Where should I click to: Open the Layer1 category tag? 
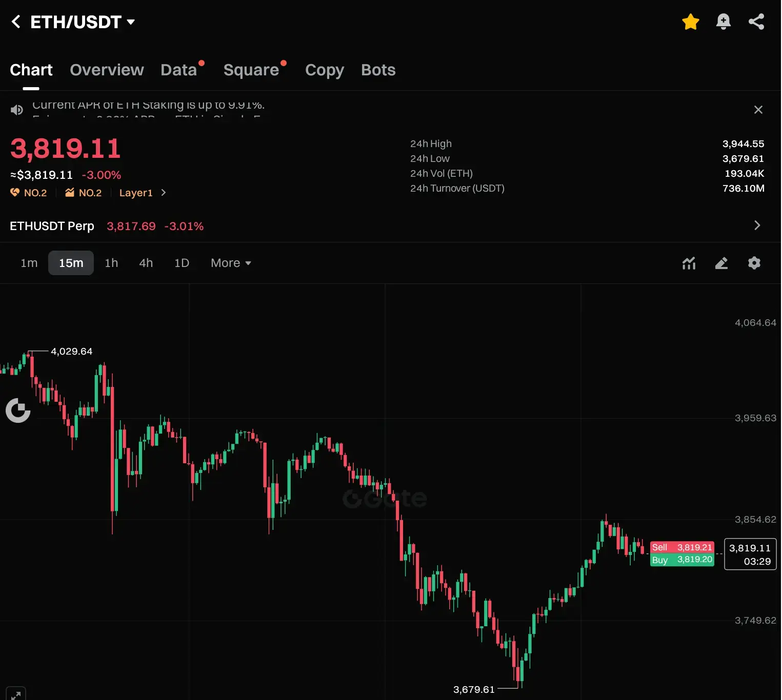tap(136, 193)
